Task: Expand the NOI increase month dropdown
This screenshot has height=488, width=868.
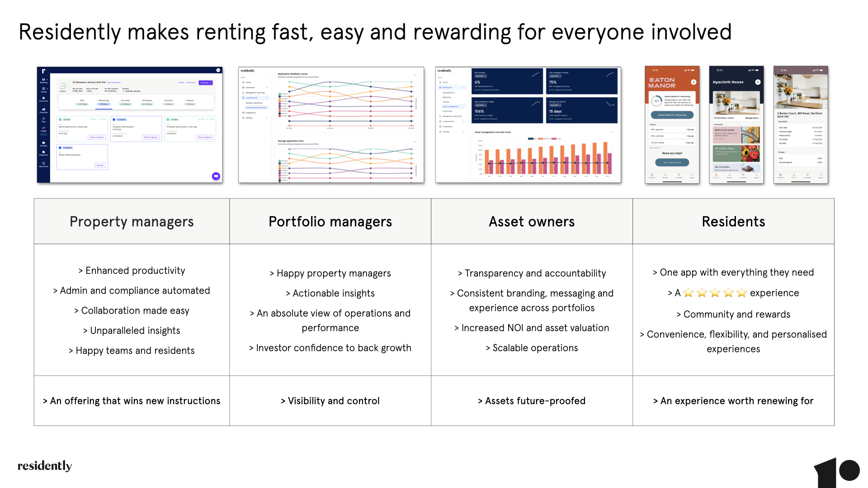Action: coord(480,76)
